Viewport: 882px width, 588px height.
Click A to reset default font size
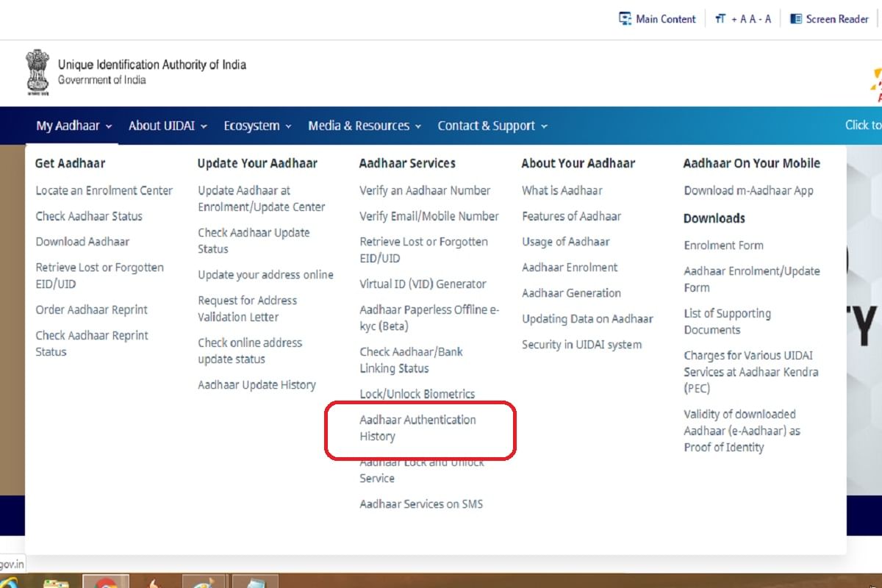(752, 18)
